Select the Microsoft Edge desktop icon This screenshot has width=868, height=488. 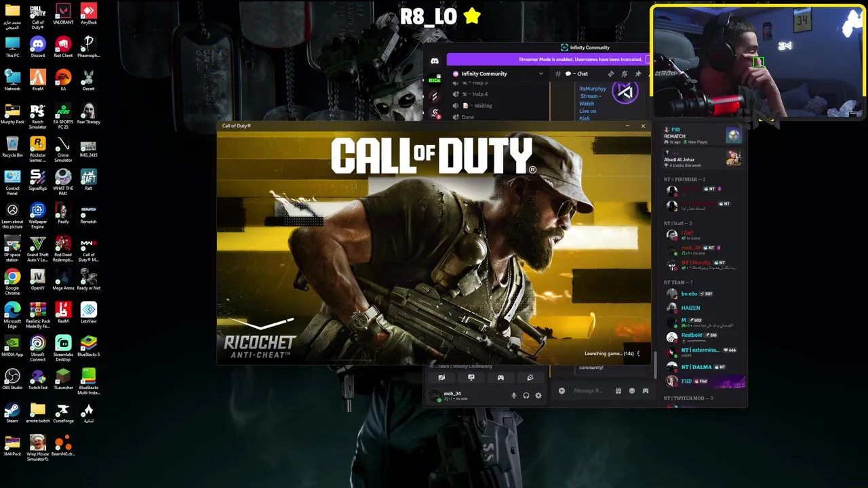(12, 316)
